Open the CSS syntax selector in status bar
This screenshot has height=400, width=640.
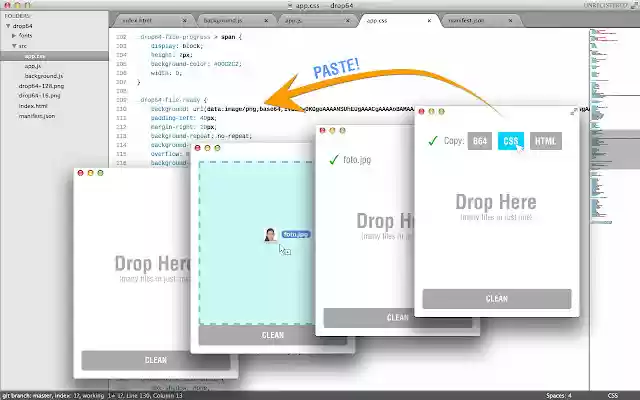click(x=612, y=396)
